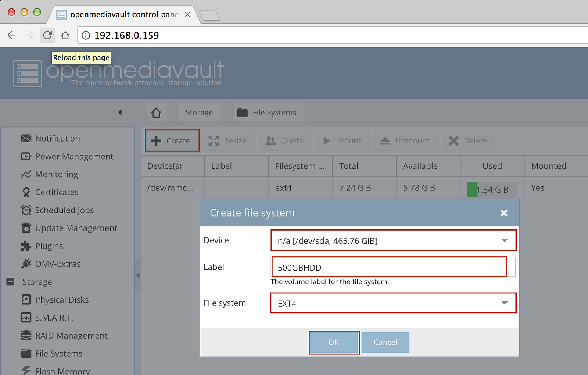
Task: Open OMV-Extras in sidebar
Action: (x=58, y=264)
